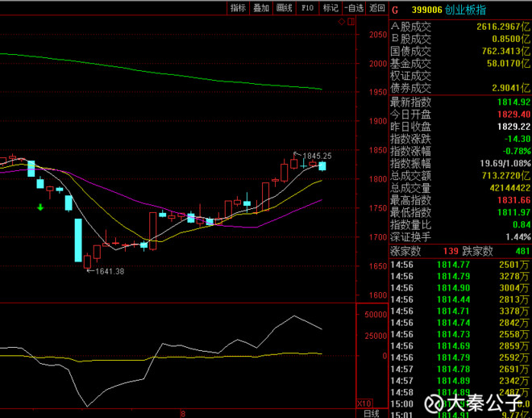Click the red 8 month marker on axis

[x=183, y=413]
